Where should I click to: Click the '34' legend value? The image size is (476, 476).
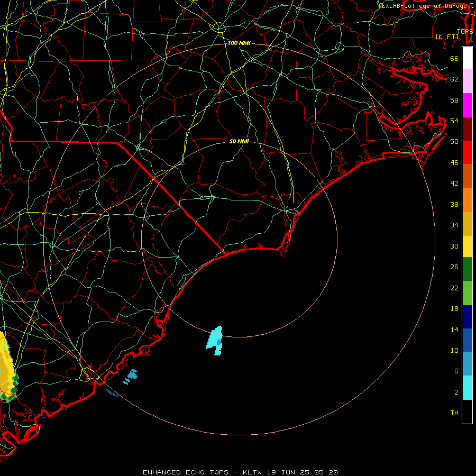point(454,225)
